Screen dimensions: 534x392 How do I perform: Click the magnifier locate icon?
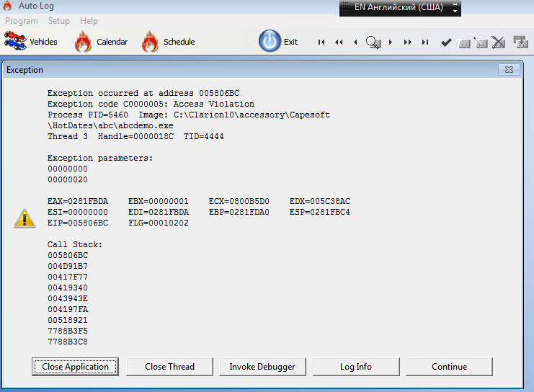pos(373,43)
